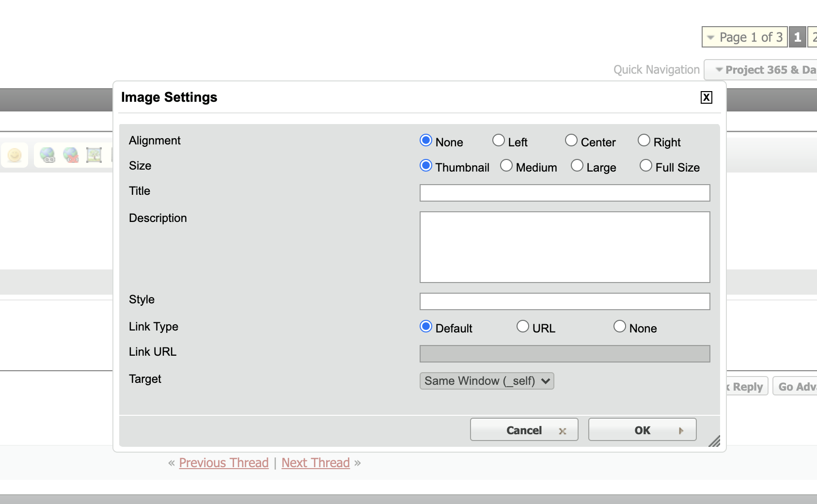This screenshot has height=504, width=817.
Task: Open the Target Same Window dropdown
Action: point(487,381)
